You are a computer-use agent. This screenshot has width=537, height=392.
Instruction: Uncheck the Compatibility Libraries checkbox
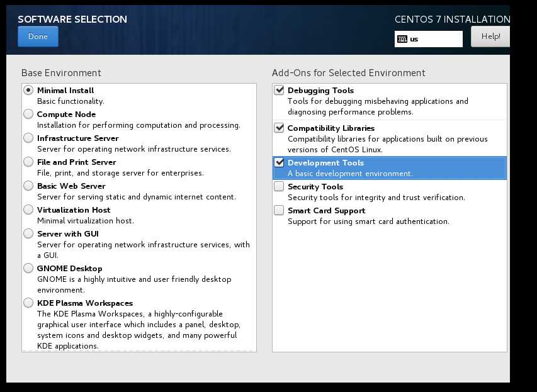tap(279, 128)
